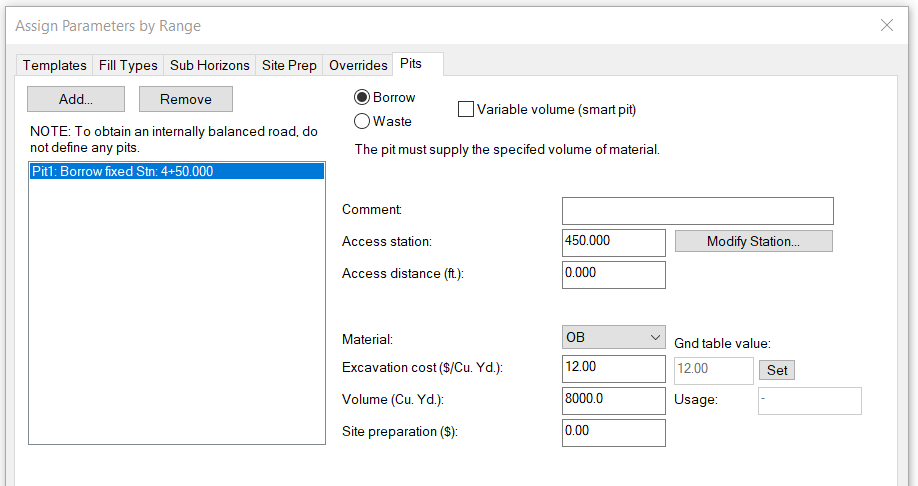Expand the Material dropdown showing OB
The height and width of the screenshot is (486, 918).
pyautogui.click(x=614, y=338)
